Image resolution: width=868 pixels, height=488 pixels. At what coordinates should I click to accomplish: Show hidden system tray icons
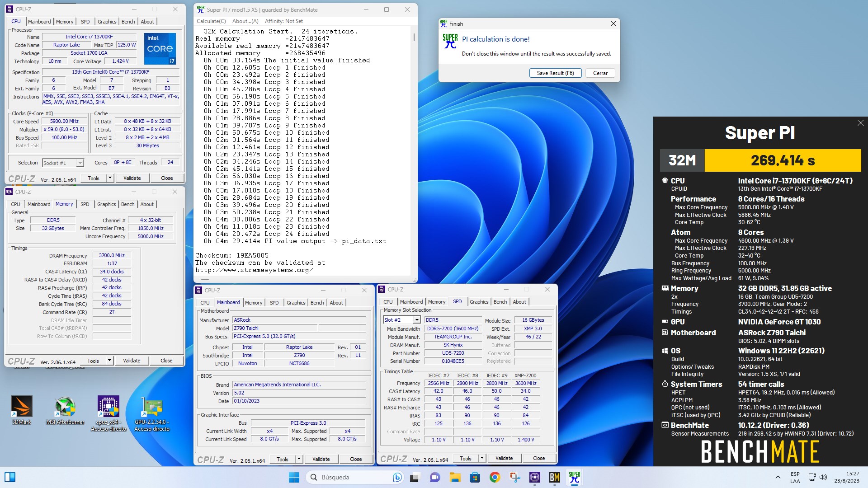778,477
